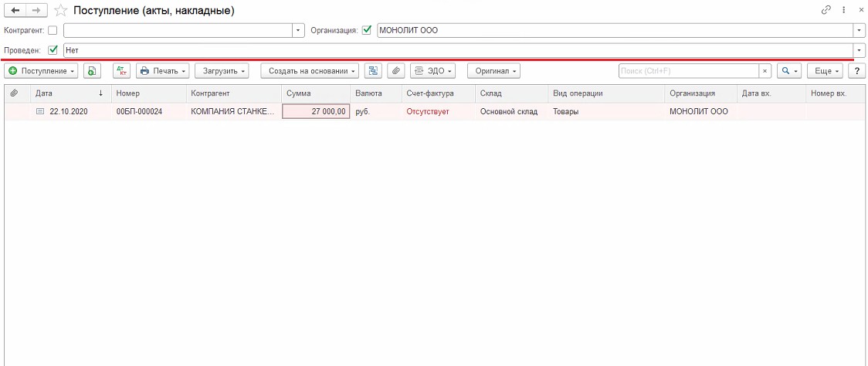868x366 pixels.
Task: Open Создать на основании dropdown
Action: point(310,71)
